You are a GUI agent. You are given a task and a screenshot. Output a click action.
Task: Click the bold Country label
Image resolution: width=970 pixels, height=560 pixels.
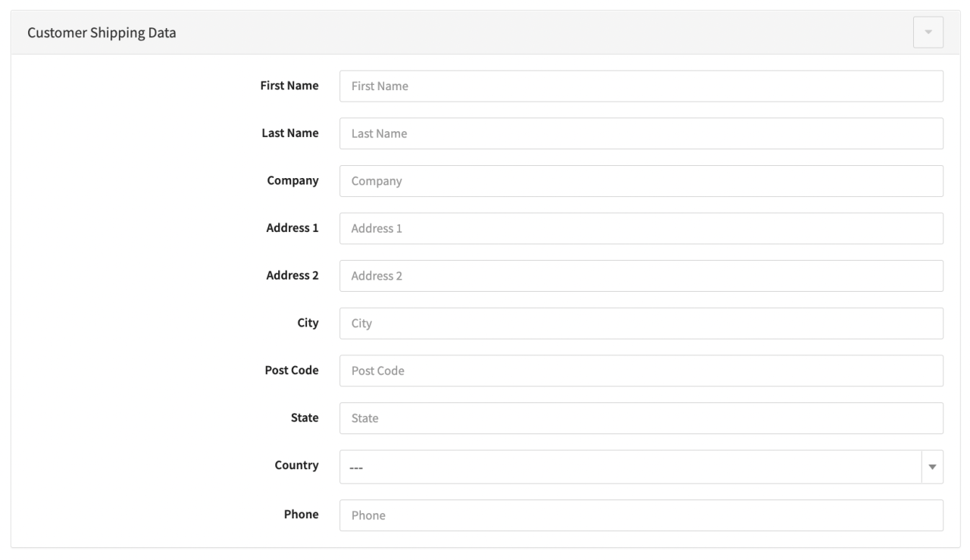click(x=296, y=465)
